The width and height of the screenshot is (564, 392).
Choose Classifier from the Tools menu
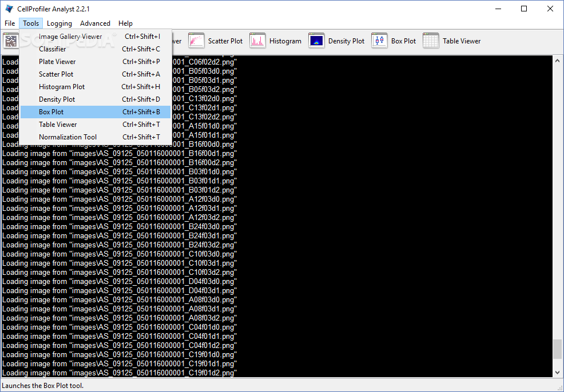coord(96,49)
